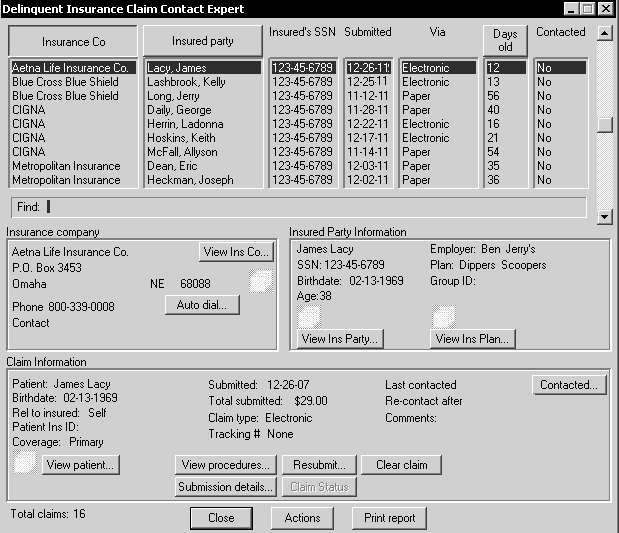Open View procedures... list
This screenshot has width=619, height=533.
click(x=226, y=465)
